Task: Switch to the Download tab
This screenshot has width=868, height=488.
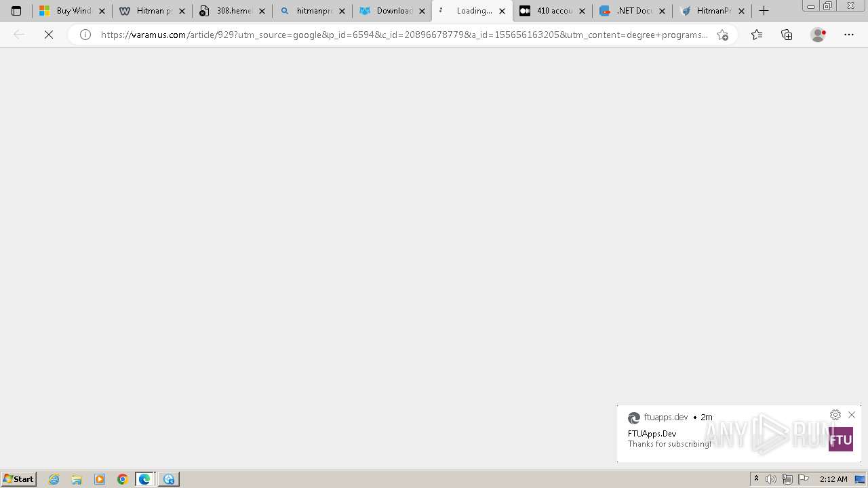Action: (392, 11)
